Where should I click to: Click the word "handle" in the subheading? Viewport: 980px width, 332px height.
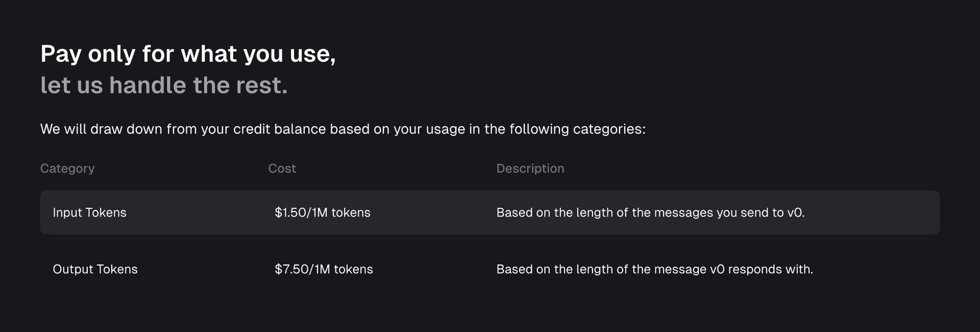pyautogui.click(x=148, y=85)
